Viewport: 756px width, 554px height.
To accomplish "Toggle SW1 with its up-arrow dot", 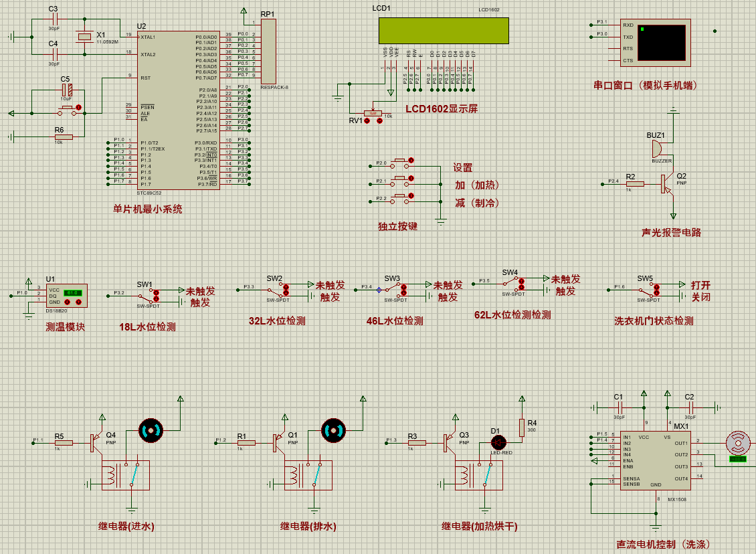I will point(156,292).
